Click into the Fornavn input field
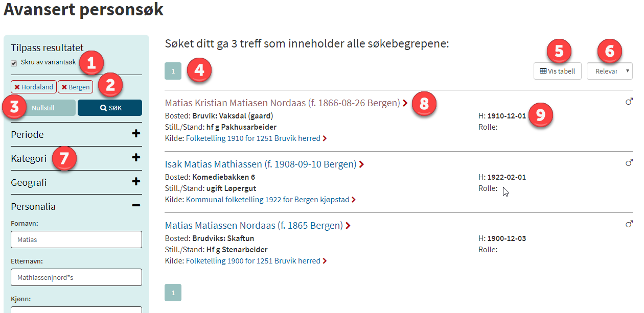 [x=76, y=239]
